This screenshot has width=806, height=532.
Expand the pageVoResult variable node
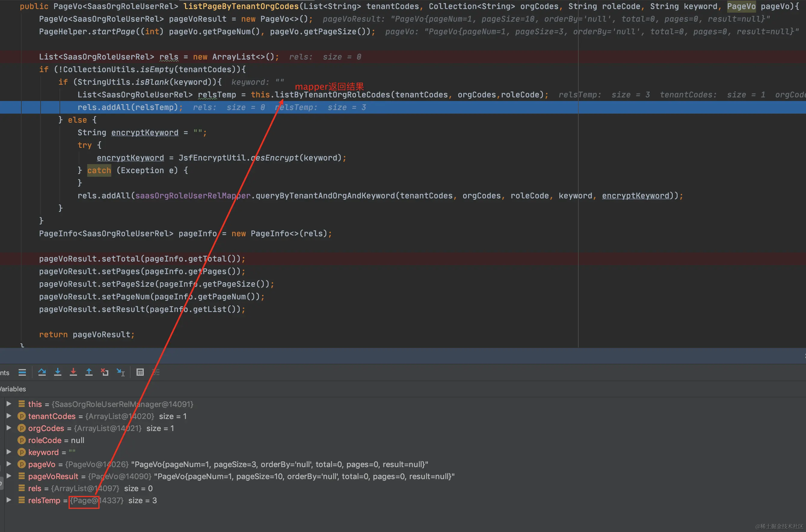(9, 476)
